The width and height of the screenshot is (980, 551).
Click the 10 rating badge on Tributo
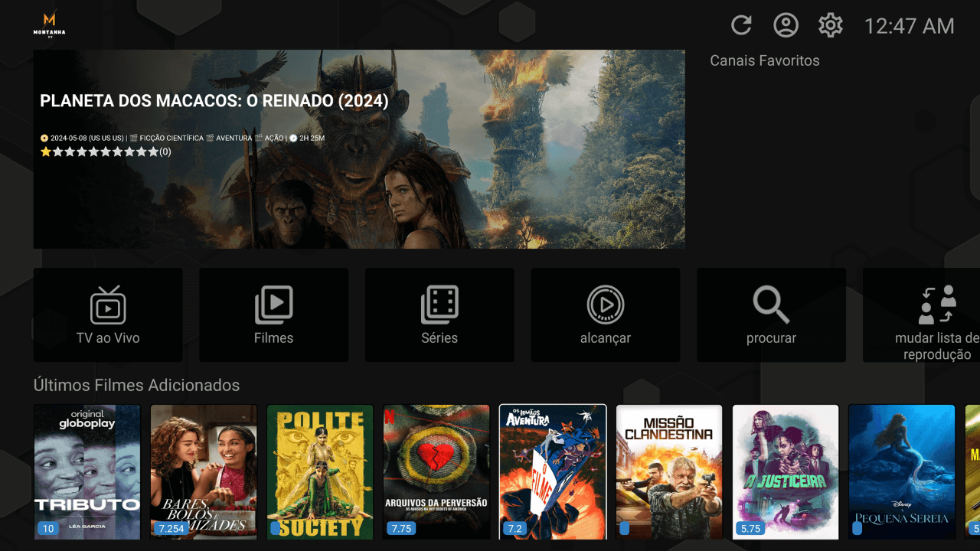click(x=48, y=529)
